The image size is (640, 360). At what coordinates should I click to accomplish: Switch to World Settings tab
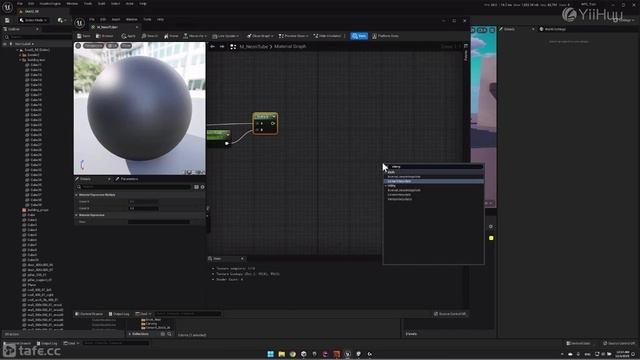[553, 29]
